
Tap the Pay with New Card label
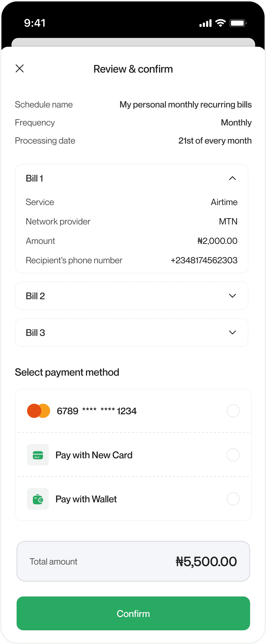click(94, 455)
